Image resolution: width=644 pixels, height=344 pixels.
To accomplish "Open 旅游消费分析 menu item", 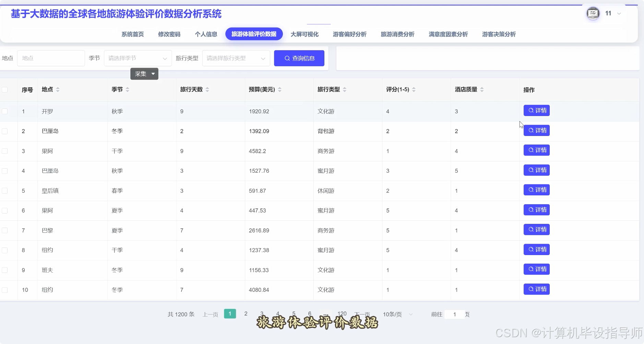I will (398, 34).
